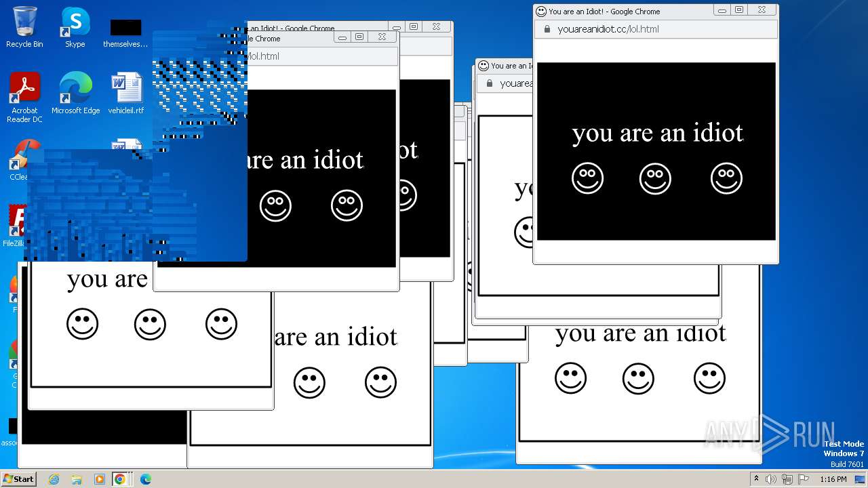Select the blacked-out 'themselves...' desktop file

point(125,33)
